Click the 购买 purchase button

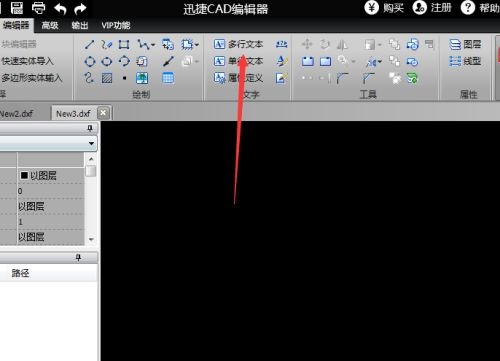384,7
